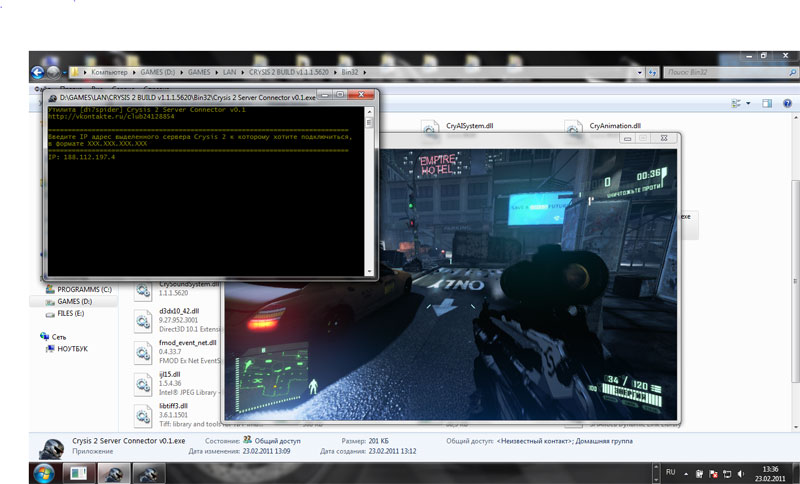Jump to GAMES (D:) in the address breadcrumb
Viewport: 800px width, 484px height.
(x=158, y=72)
